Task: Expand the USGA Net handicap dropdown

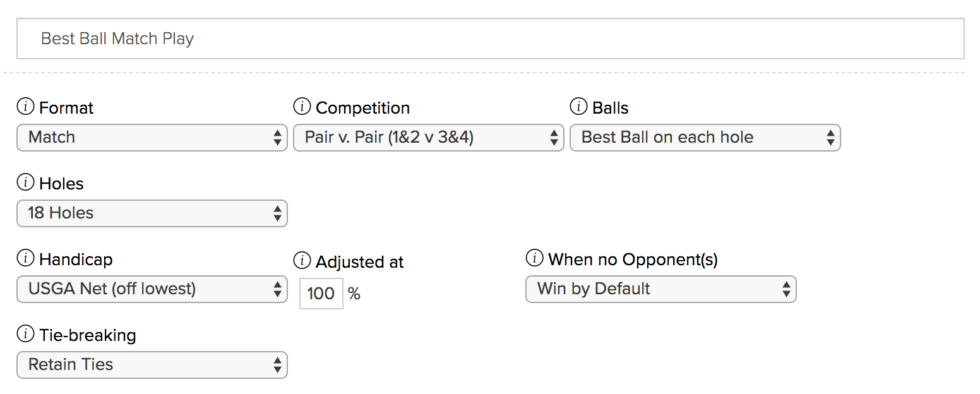Action: pos(152,289)
